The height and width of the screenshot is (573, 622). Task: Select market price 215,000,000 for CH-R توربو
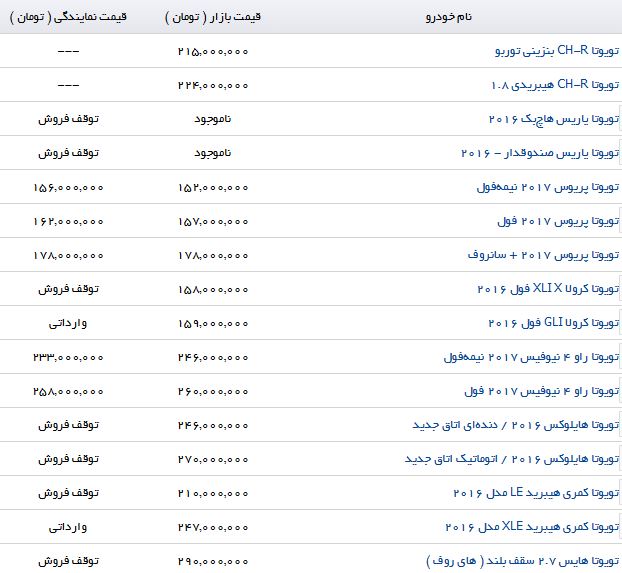pyautogui.click(x=213, y=52)
